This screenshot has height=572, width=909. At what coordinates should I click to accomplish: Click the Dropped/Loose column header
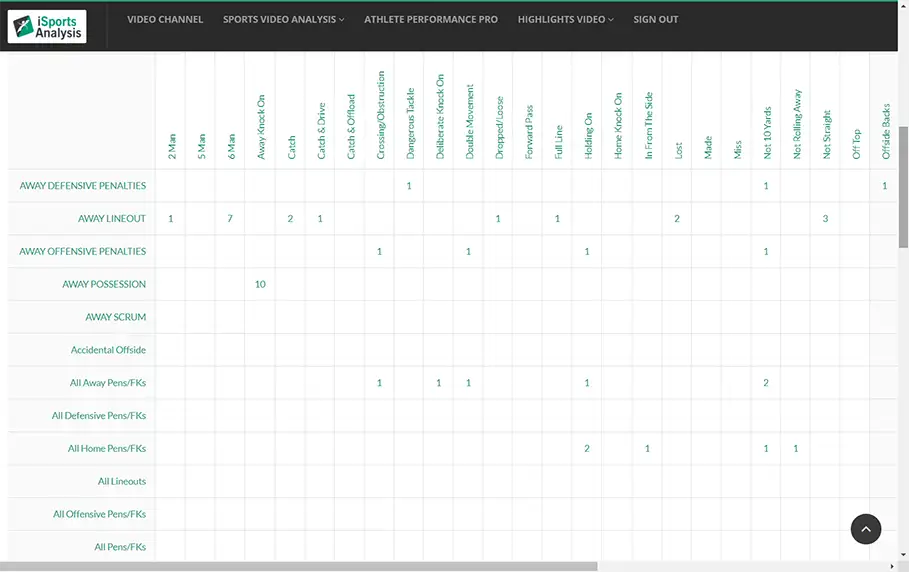[x=500, y=127]
